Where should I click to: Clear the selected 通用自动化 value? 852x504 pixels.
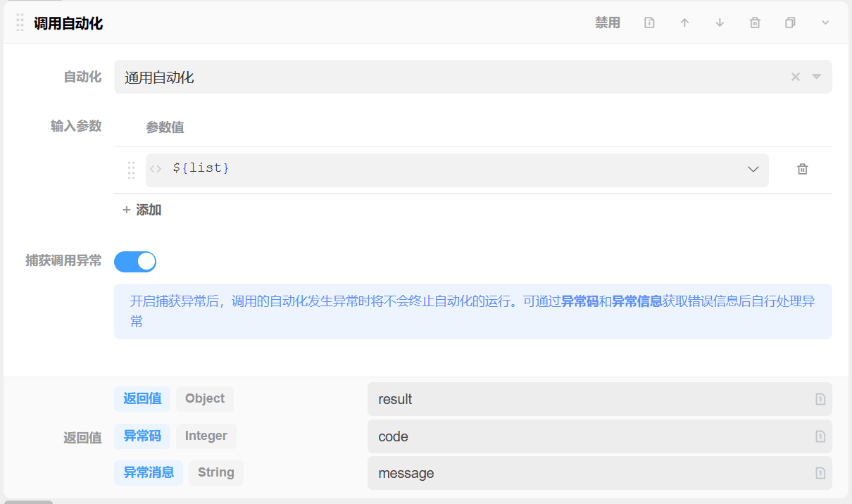coord(796,77)
